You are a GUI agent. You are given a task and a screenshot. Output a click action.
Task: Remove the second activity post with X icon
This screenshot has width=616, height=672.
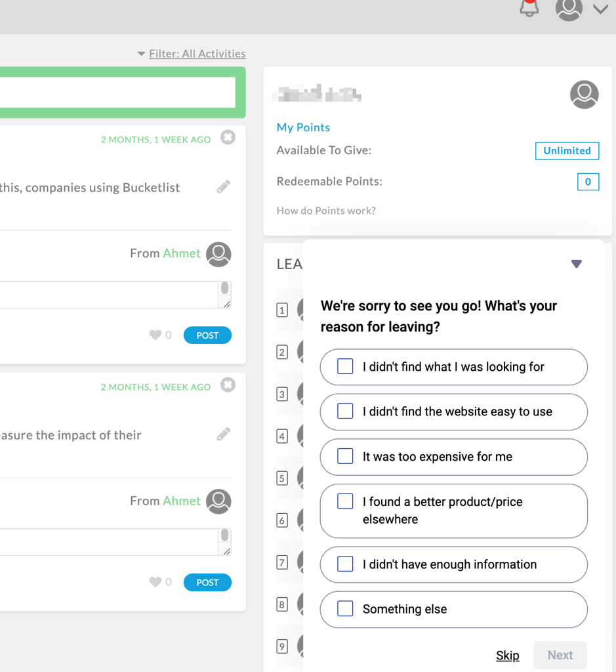point(228,385)
